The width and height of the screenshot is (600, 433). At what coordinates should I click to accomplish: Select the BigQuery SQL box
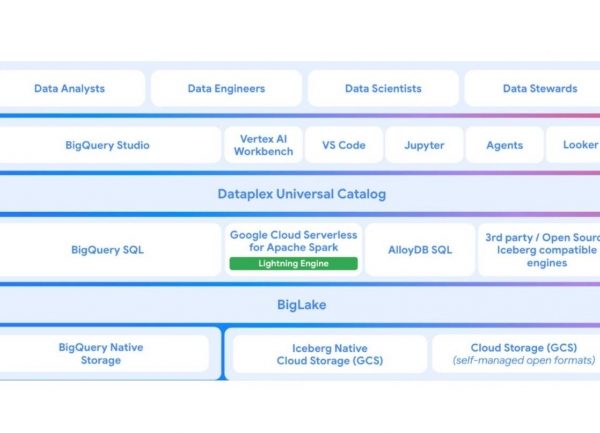point(109,250)
